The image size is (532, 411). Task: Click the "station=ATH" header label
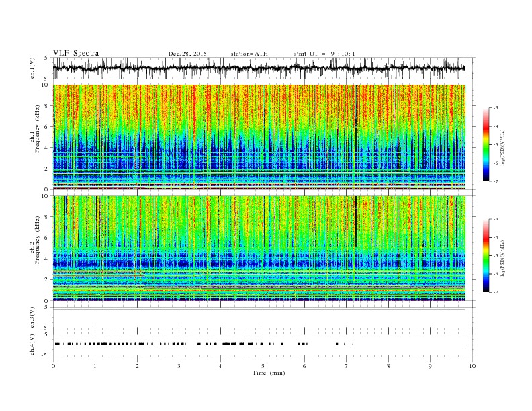(x=249, y=54)
